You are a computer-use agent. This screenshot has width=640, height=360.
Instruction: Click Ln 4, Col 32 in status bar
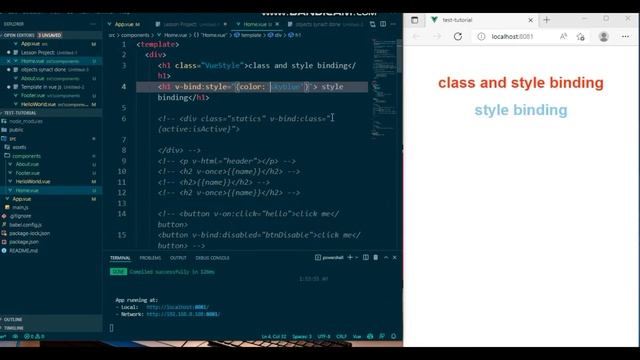click(273, 337)
